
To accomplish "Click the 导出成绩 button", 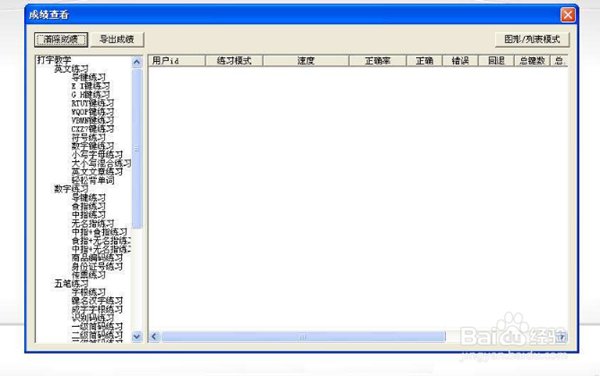I will coord(117,39).
